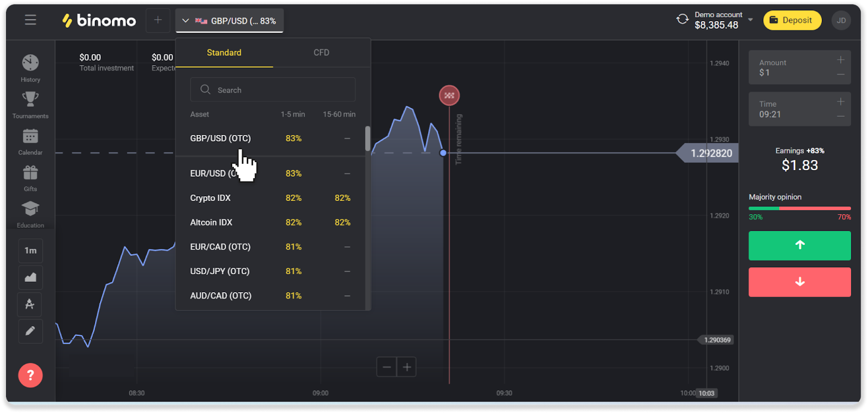Choose EUR/CAD (OTC) asset

pyautogui.click(x=270, y=247)
